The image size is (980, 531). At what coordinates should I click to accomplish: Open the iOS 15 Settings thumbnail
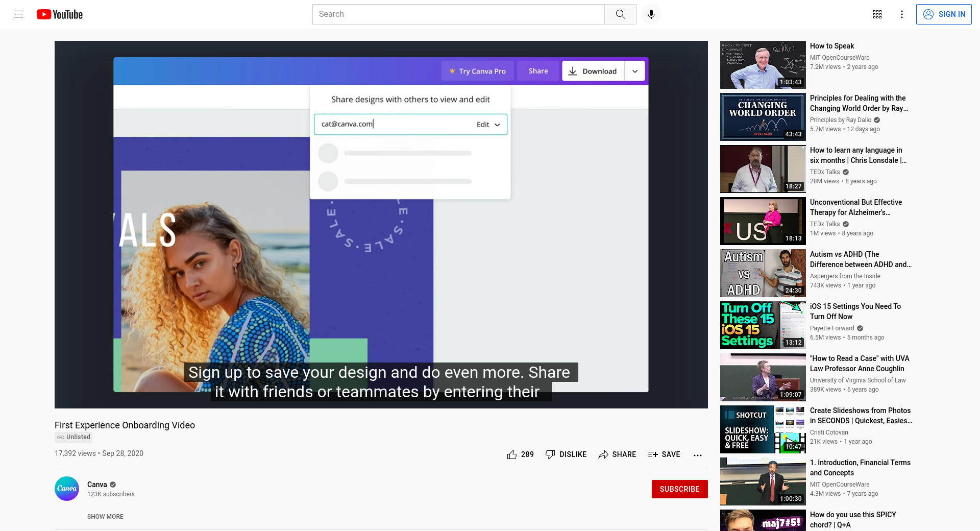[763, 325]
